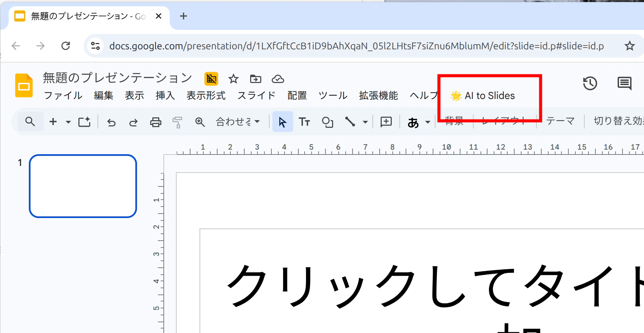
Task: Expand the line type dropdown arrow
Action: [365, 122]
